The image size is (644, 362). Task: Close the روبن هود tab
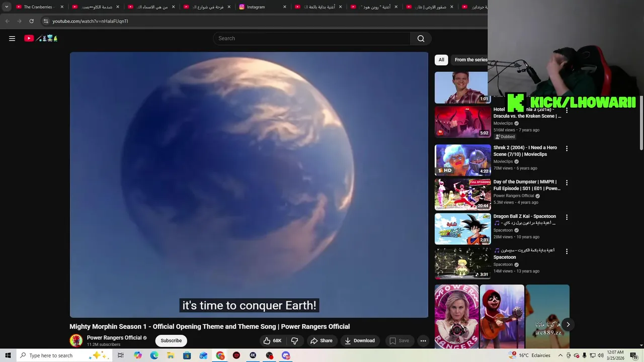396,7
